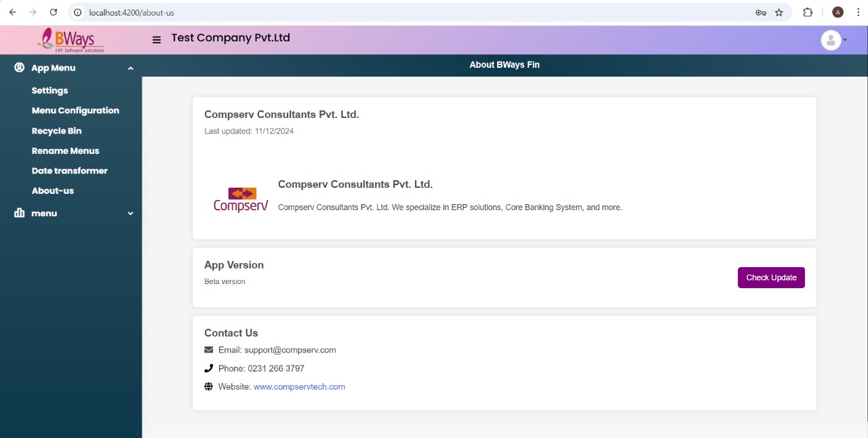Click the App Menu person icon

(x=19, y=68)
